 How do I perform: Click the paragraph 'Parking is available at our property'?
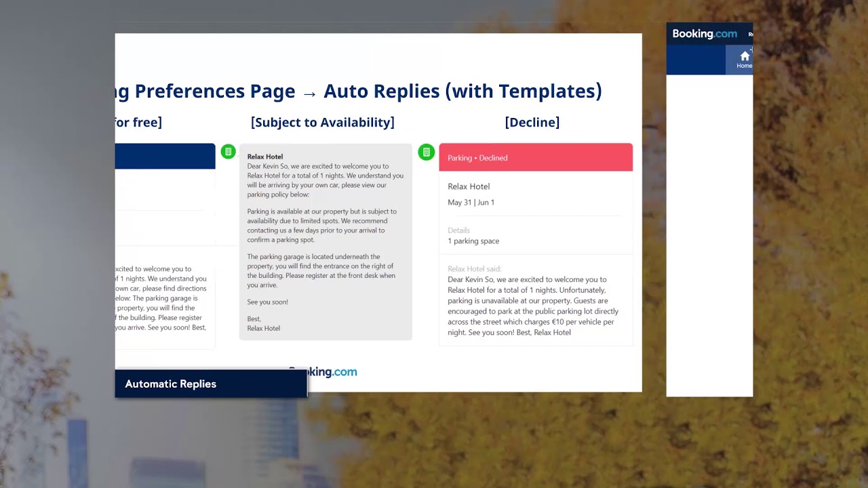coord(322,226)
